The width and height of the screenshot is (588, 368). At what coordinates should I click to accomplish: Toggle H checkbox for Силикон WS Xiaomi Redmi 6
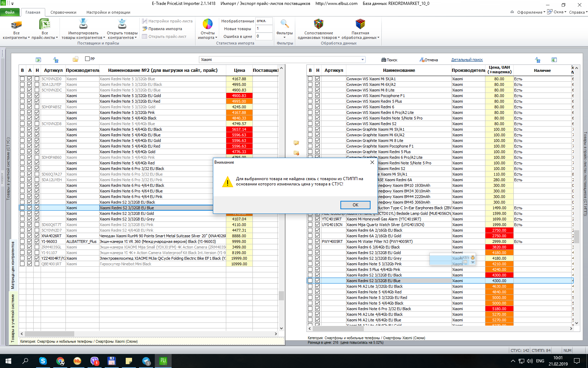click(317, 107)
